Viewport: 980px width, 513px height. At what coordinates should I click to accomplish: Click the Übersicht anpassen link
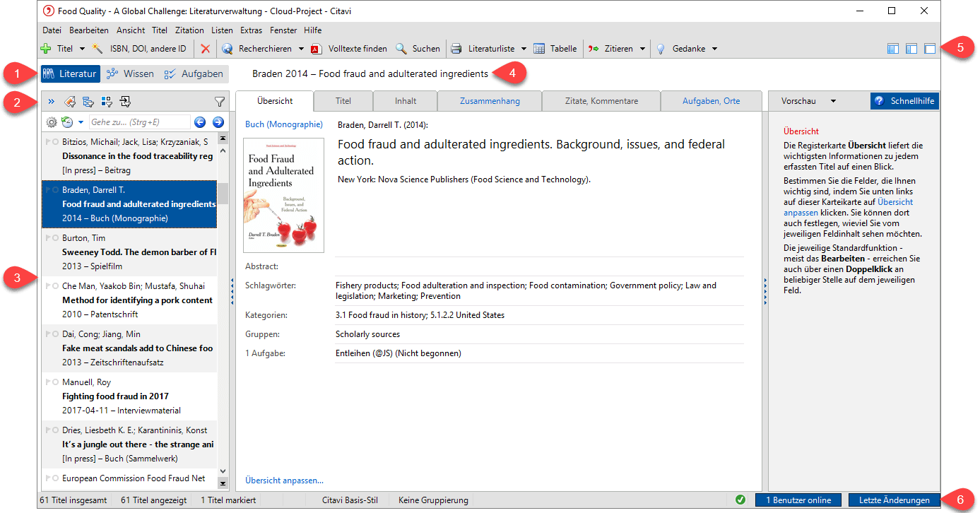(x=284, y=480)
